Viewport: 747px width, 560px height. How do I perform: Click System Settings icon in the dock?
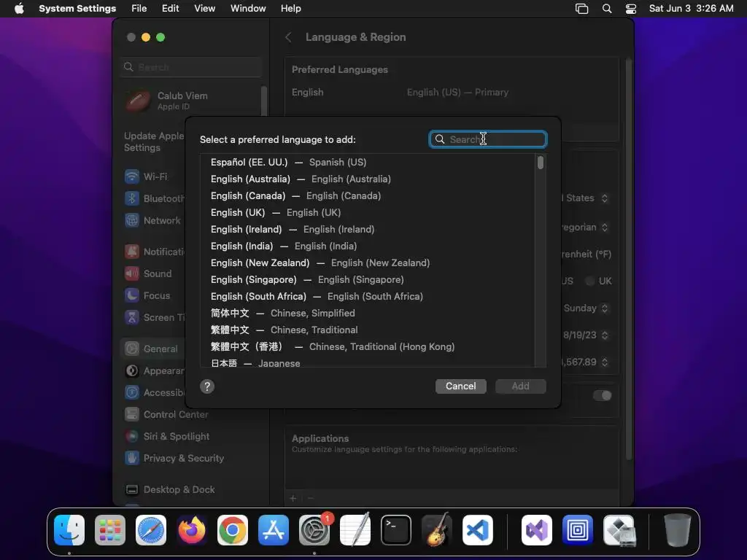pos(314,530)
